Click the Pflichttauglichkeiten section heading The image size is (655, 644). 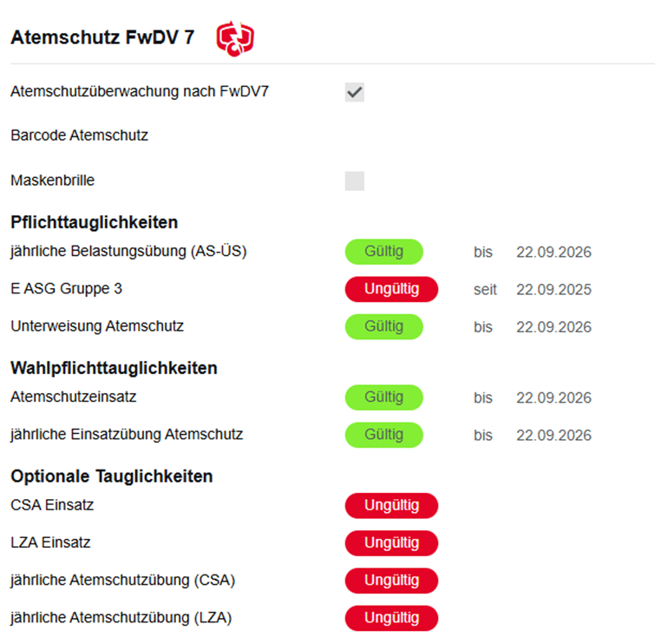(94, 222)
